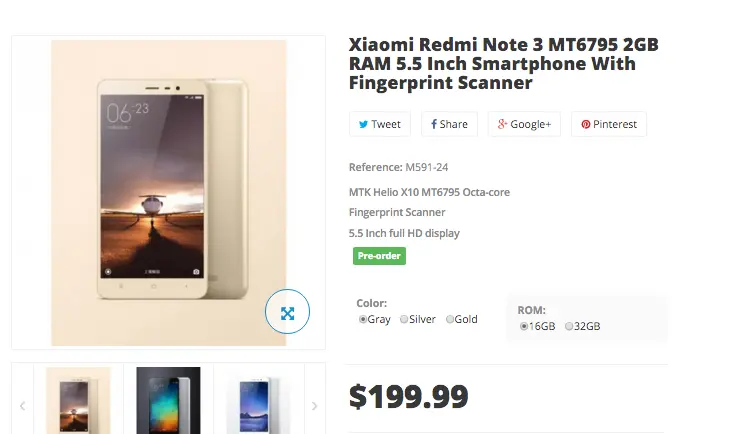Image resolution: width=731 pixels, height=434 pixels.
Task: Share product on Pinterest button
Action: pos(609,124)
